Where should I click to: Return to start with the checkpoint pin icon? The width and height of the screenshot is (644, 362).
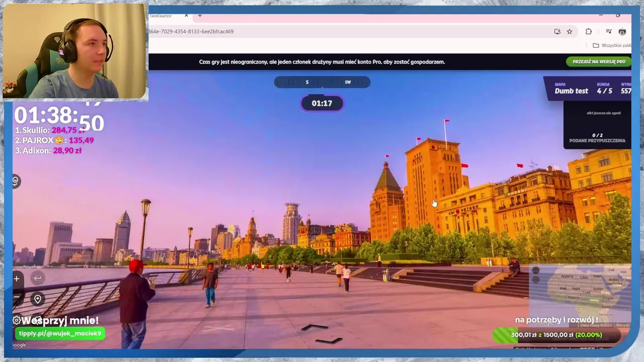click(38, 299)
